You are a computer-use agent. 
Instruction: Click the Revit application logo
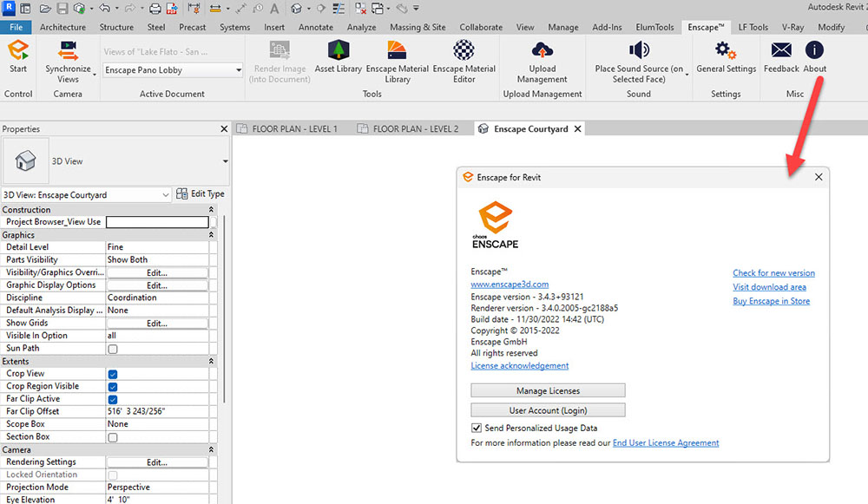pyautogui.click(x=8, y=8)
